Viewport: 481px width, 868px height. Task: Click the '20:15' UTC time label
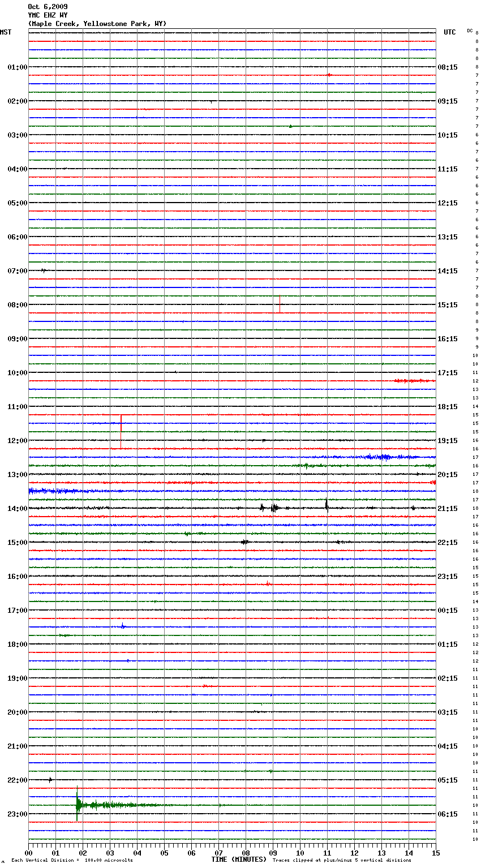click(448, 475)
